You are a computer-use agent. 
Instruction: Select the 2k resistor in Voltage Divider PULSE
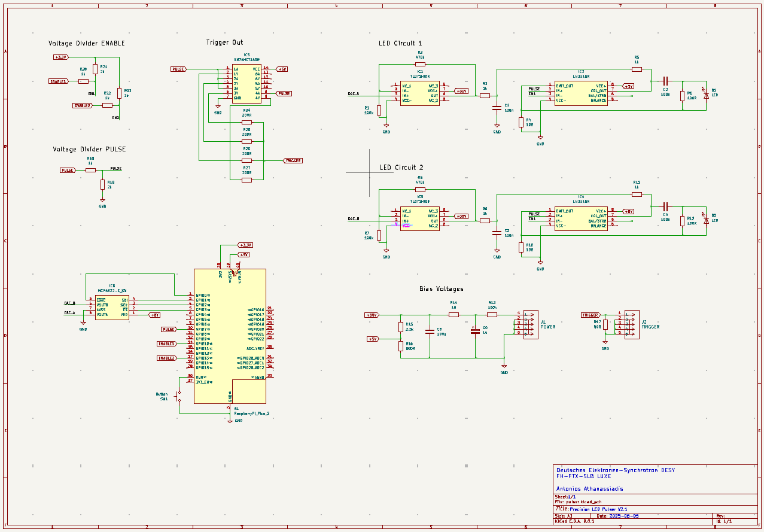point(102,184)
